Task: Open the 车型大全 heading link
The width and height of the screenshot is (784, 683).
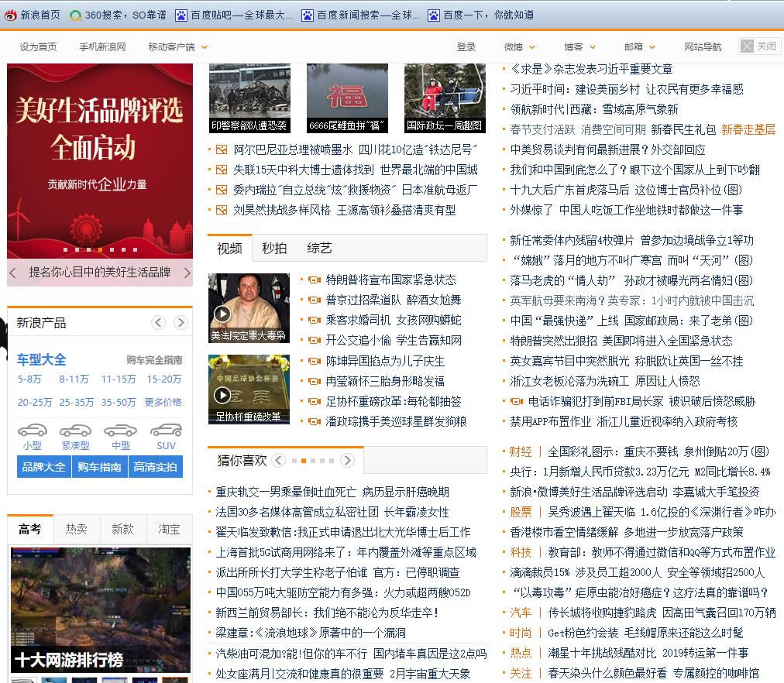Action: pos(41,360)
